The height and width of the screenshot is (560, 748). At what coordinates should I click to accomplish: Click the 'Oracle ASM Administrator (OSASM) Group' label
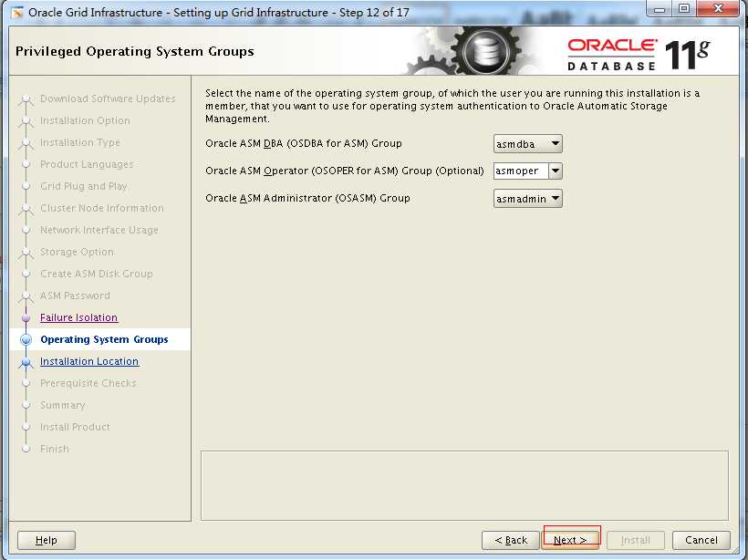tap(307, 199)
